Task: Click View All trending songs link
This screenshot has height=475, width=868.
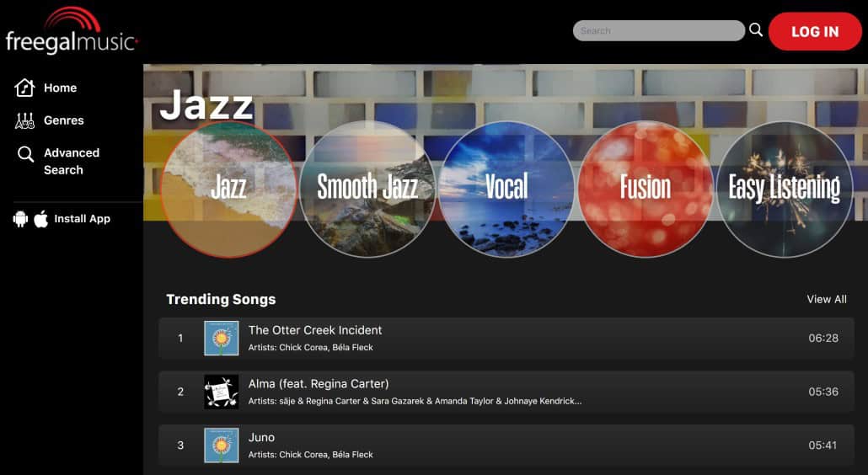Action: coord(826,299)
